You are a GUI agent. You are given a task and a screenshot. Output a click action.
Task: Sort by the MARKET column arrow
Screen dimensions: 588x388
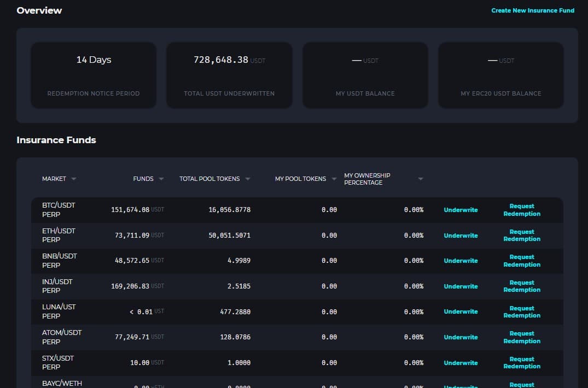(x=74, y=179)
